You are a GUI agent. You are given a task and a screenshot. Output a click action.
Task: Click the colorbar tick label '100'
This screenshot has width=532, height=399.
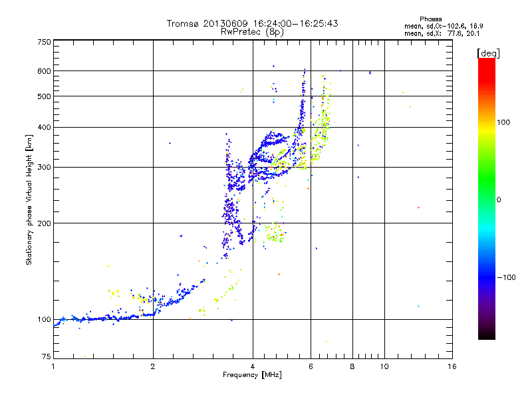(x=503, y=122)
